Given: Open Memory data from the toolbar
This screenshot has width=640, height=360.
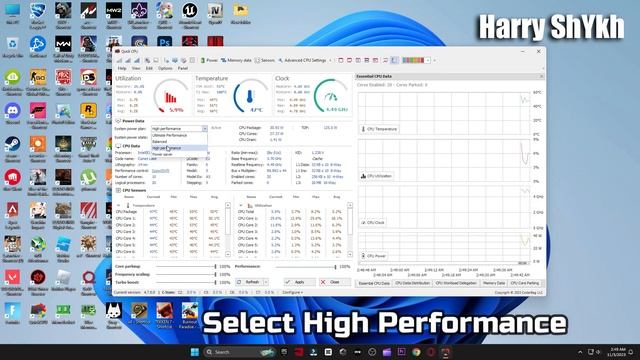Looking at the screenshot, I should coord(236,60).
